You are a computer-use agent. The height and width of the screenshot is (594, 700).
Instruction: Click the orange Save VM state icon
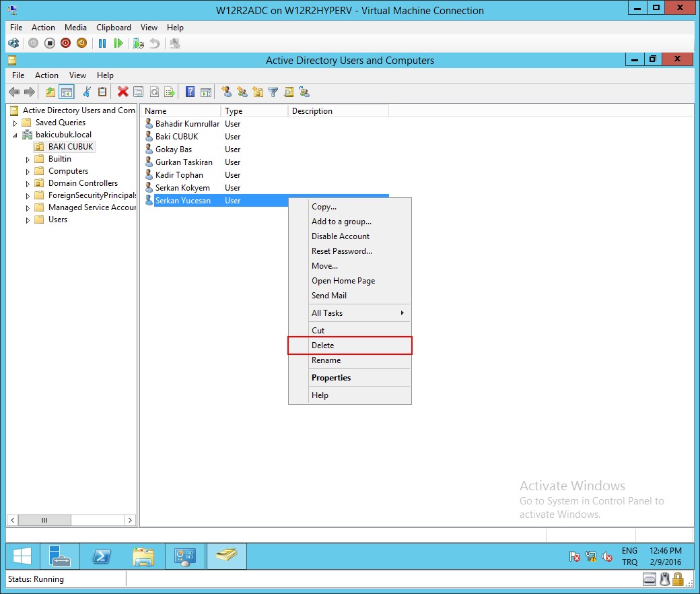click(x=81, y=43)
